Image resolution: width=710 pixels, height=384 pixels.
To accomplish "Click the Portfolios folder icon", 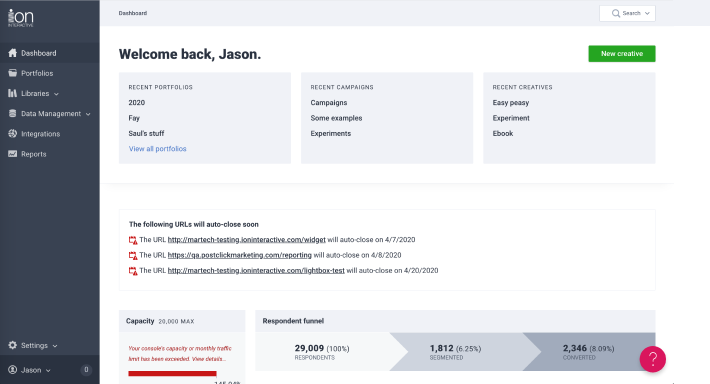I will (13, 73).
